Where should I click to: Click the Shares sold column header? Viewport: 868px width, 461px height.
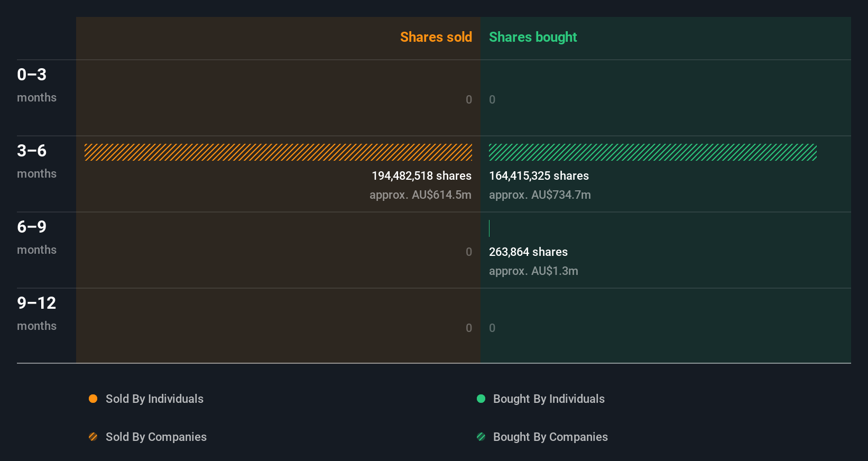click(436, 37)
